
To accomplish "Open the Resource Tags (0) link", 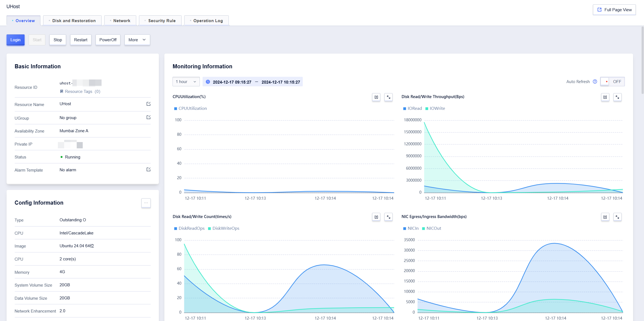I will (x=83, y=92).
